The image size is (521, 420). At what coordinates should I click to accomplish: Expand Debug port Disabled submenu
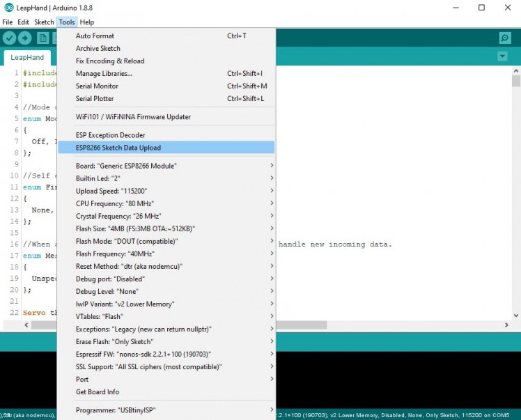pos(166,279)
